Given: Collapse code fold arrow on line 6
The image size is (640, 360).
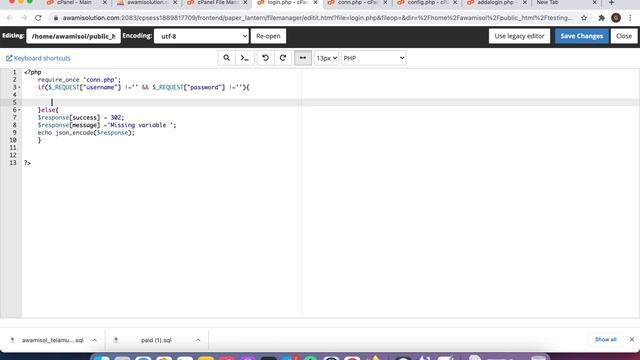Looking at the screenshot, I should tap(19, 110).
